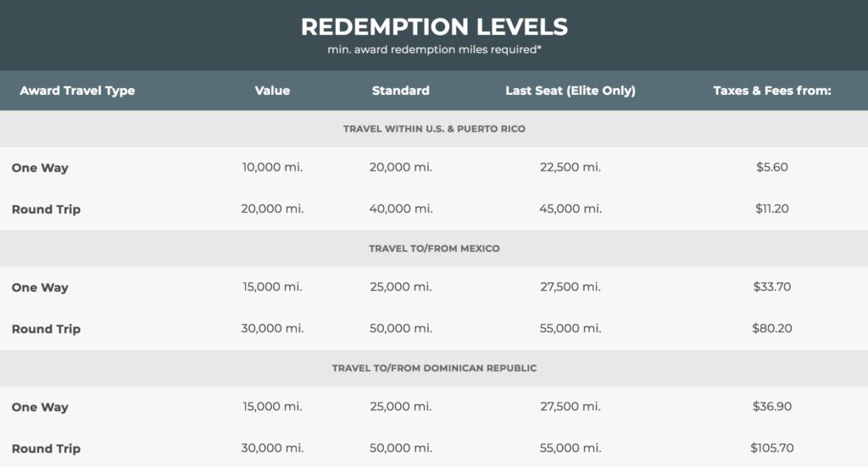Click the $11.20 taxes and fees cell

[x=771, y=208]
